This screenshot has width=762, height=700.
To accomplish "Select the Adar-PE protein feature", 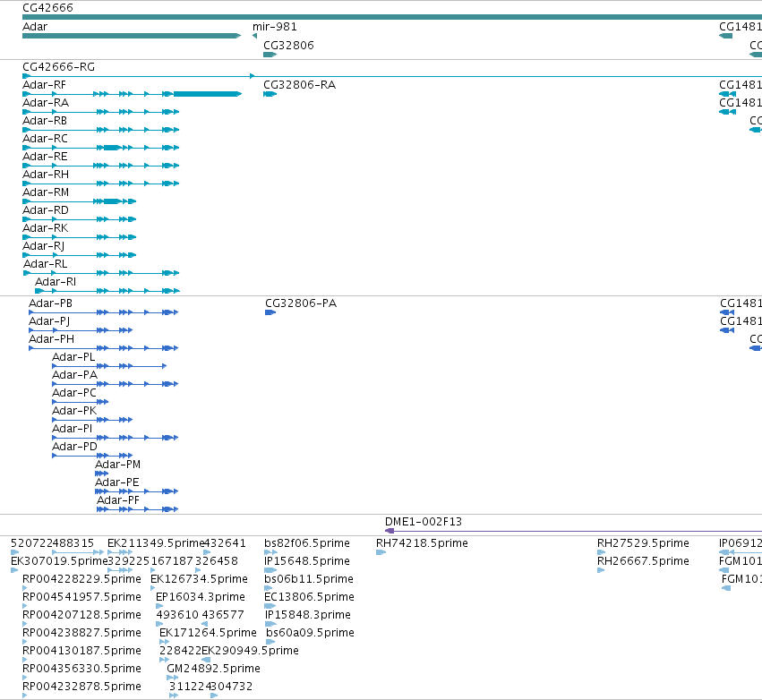I will 137,491.
